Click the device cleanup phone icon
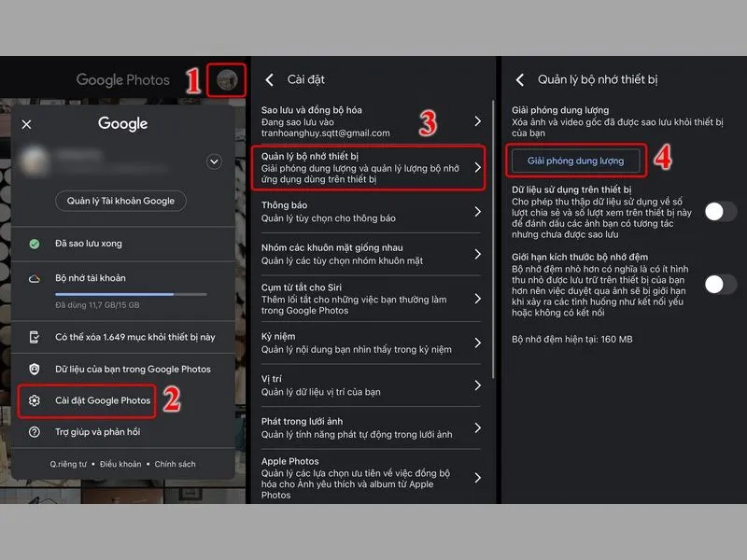747x560 pixels. 35,337
